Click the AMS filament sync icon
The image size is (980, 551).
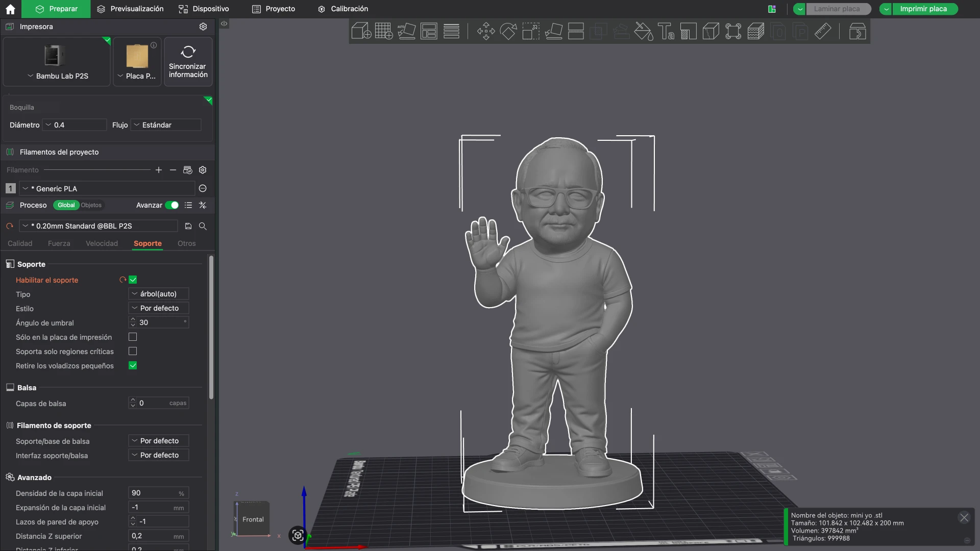tap(188, 170)
